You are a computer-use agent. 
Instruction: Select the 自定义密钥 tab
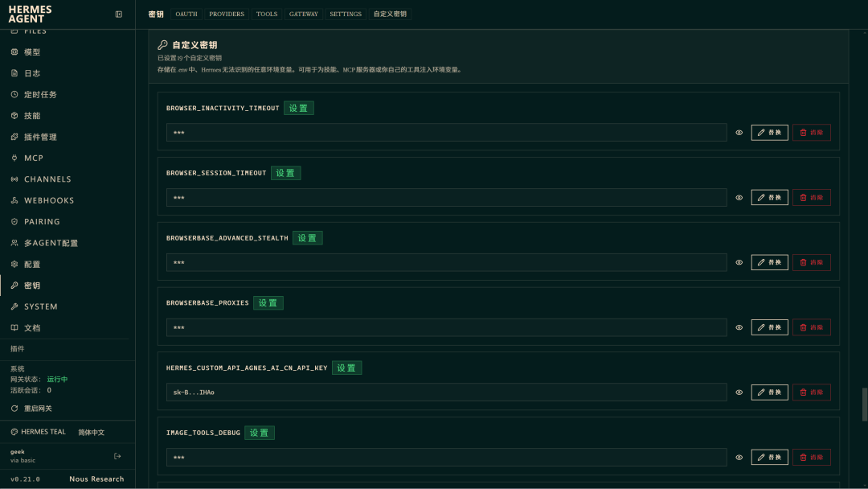point(391,14)
